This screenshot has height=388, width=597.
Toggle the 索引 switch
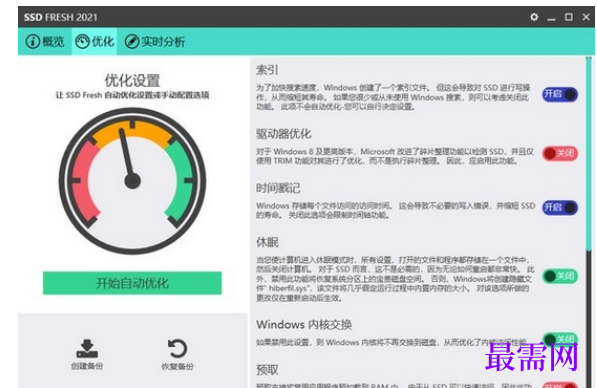click(x=560, y=94)
